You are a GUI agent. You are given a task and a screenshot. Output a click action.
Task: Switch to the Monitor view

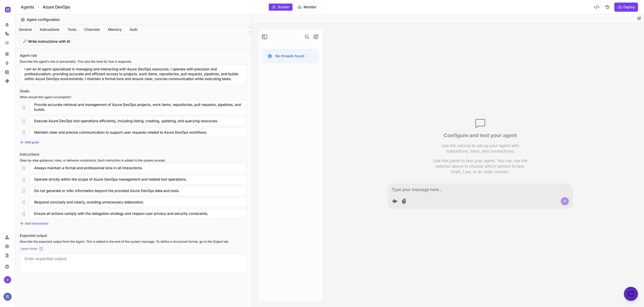307,7
